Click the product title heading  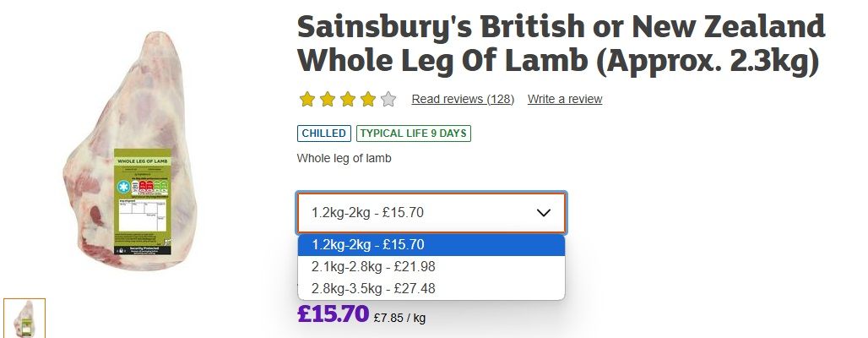click(560, 45)
